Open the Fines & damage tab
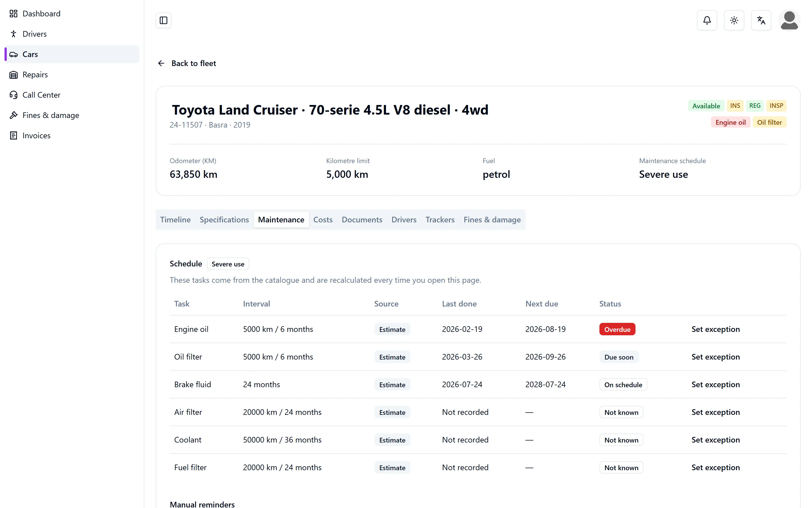 coord(492,220)
